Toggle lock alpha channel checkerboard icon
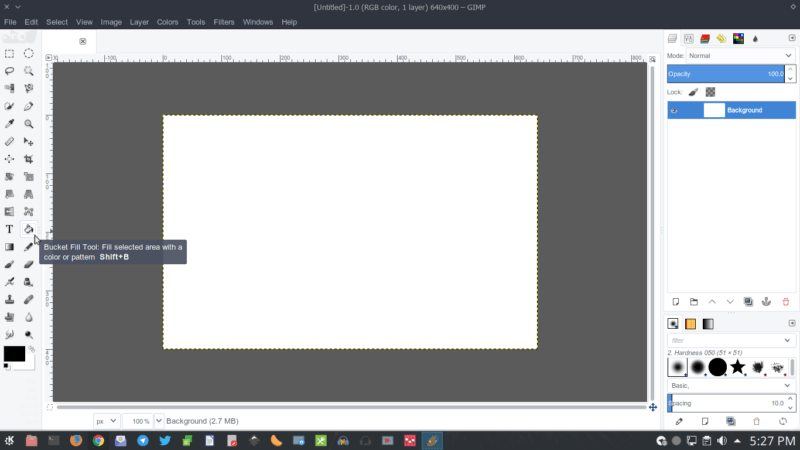This screenshot has width=800, height=450. 710,92
